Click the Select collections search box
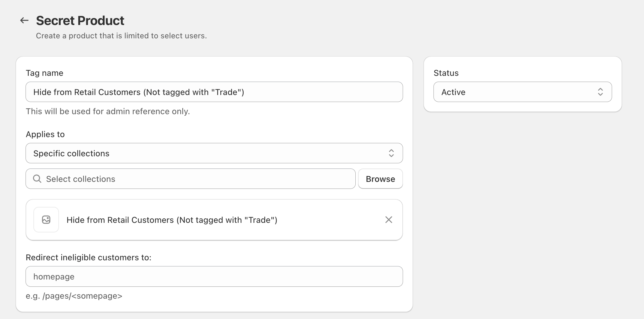 pyautogui.click(x=190, y=179)
